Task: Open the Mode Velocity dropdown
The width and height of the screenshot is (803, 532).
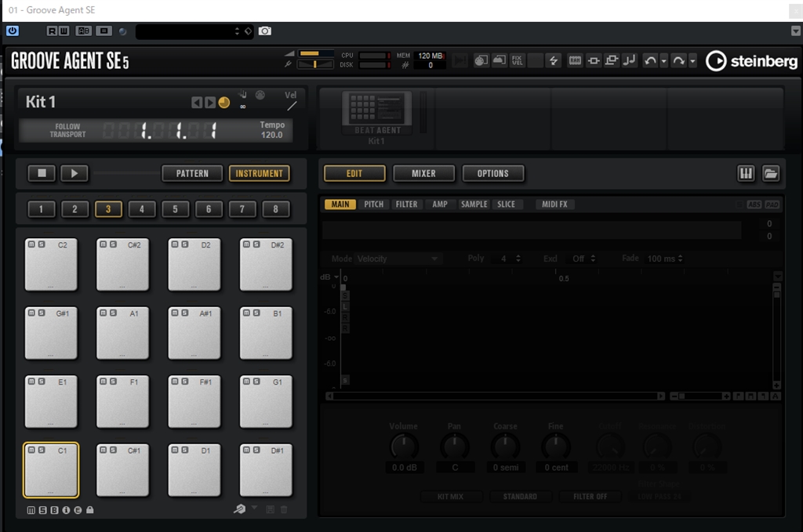Action: pyautogui.click(x=398, y=259)
